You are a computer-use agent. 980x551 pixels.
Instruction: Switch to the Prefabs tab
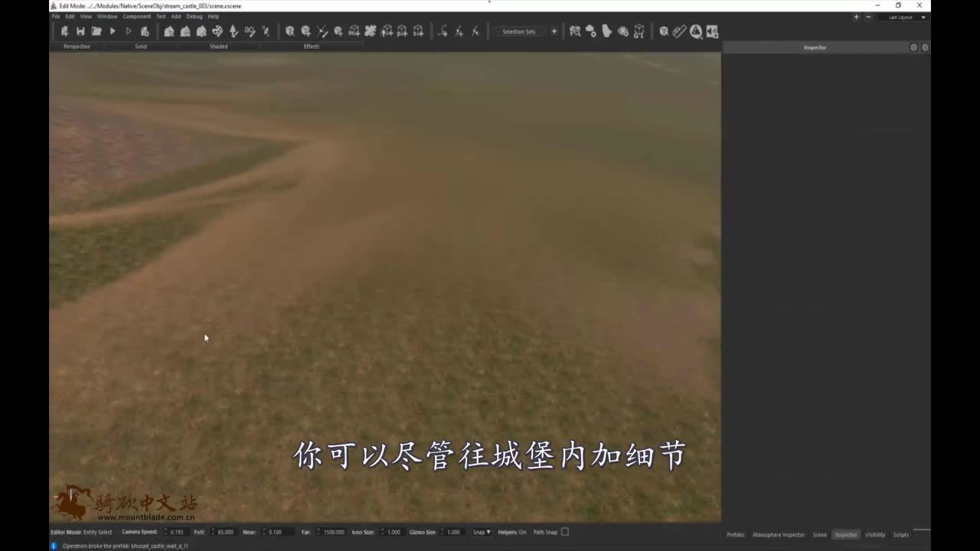tap(735, 535)
